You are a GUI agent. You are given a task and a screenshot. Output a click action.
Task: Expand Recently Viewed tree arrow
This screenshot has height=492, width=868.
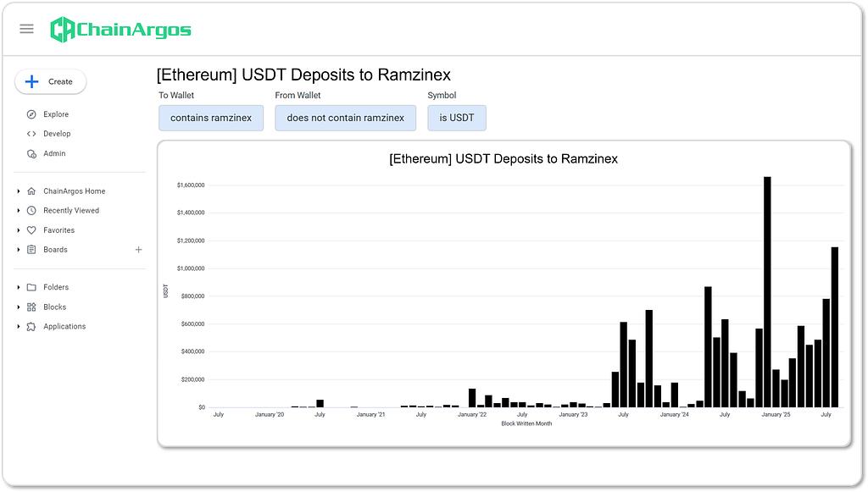(x=19, y=211)
